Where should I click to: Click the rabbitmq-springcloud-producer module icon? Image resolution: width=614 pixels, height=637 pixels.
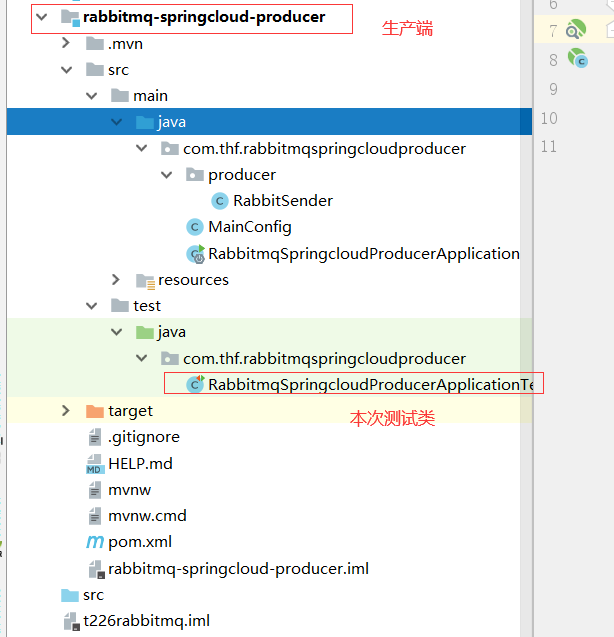click(70, 18)
